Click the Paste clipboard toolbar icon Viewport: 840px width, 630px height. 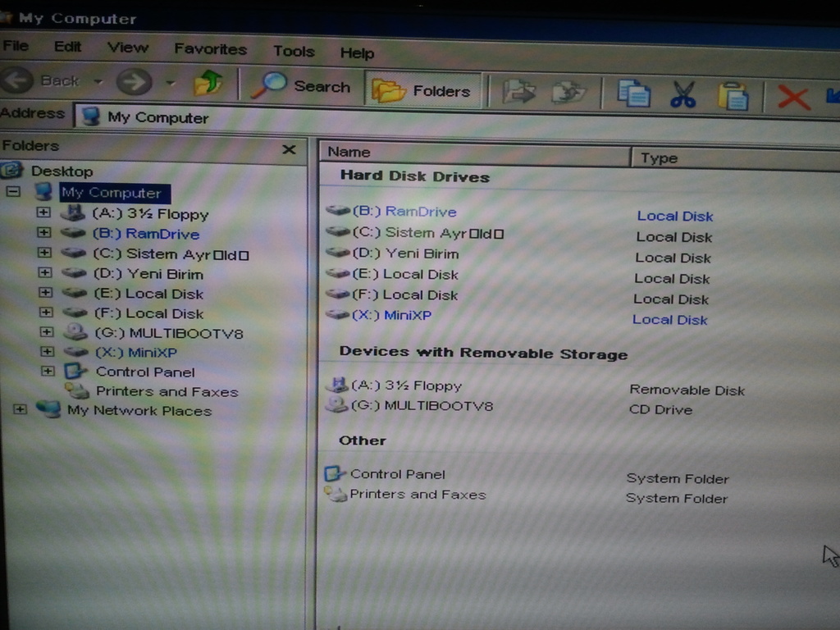pos(733,97)
